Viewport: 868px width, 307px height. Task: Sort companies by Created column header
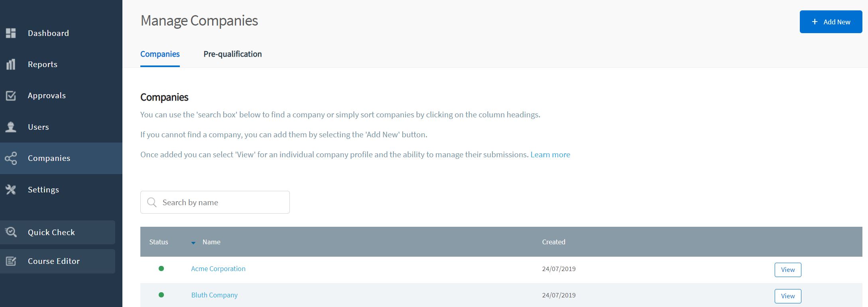553,242
